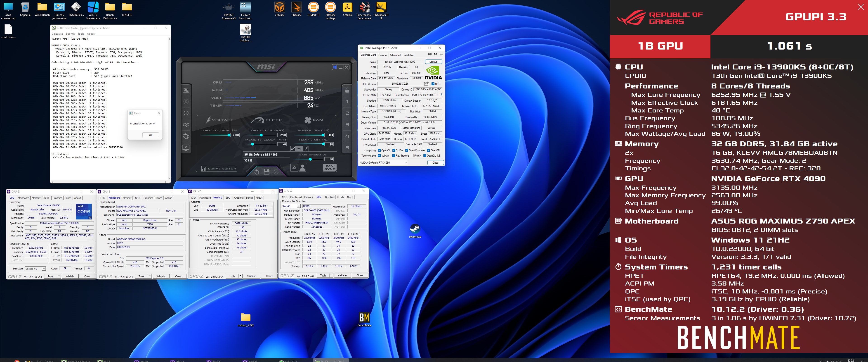This screenshot has height=362, width=868.
Task: Click Afterburner save profile floppy icon
Action: 266,172
